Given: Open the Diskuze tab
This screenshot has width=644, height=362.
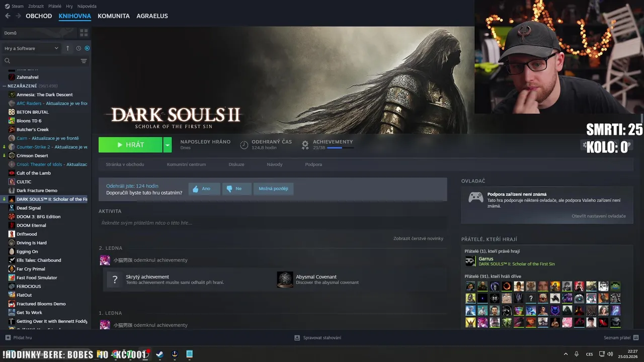Looking at the screenshot, I should point(236,164).
